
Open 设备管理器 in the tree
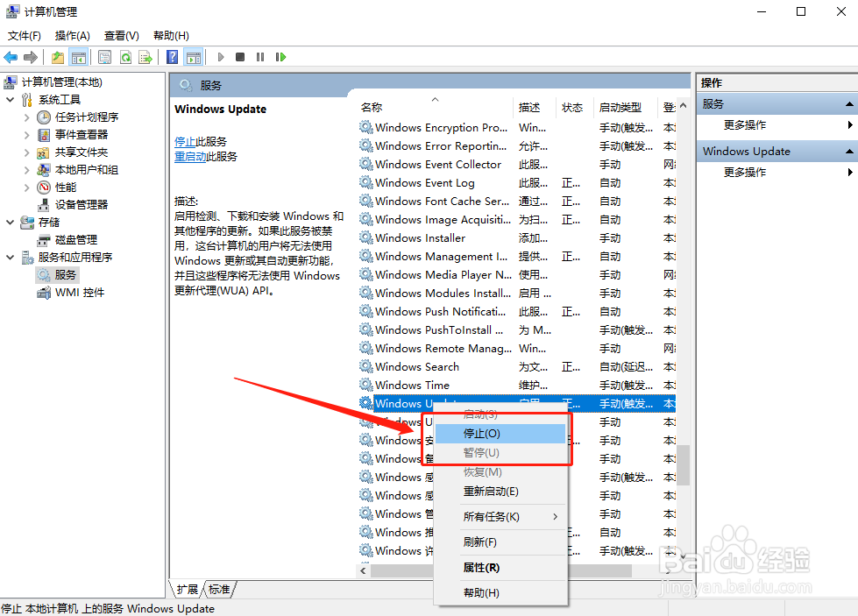81,205
